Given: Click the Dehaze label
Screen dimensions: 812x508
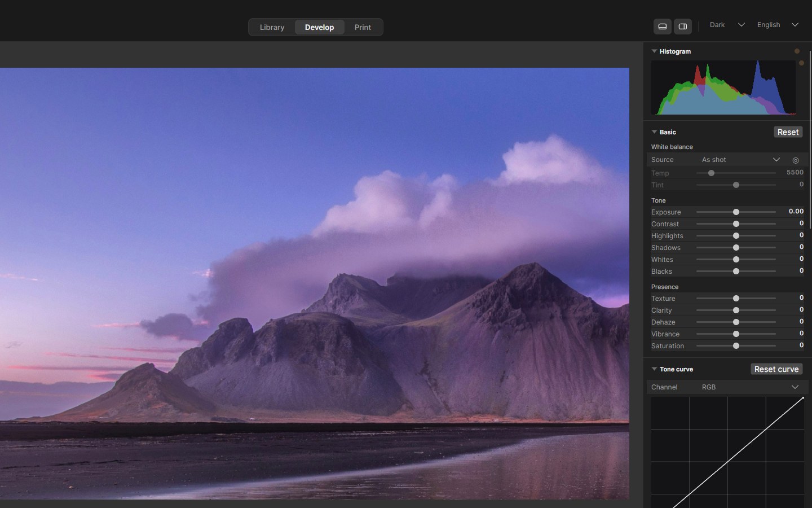Looking at the screenshot, I should 663,322.
